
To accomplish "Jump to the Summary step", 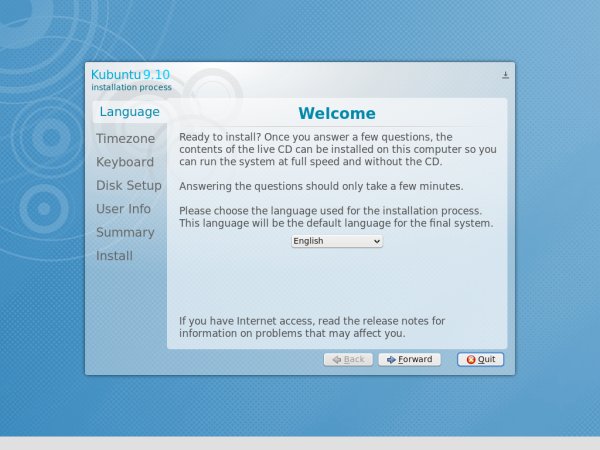I will click(x=125, y=232).
